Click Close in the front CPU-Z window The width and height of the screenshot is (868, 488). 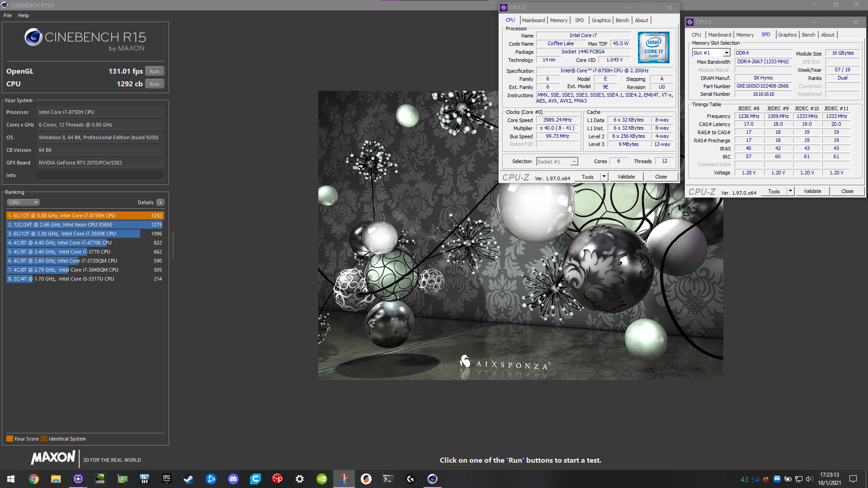[x=661, y=177]
